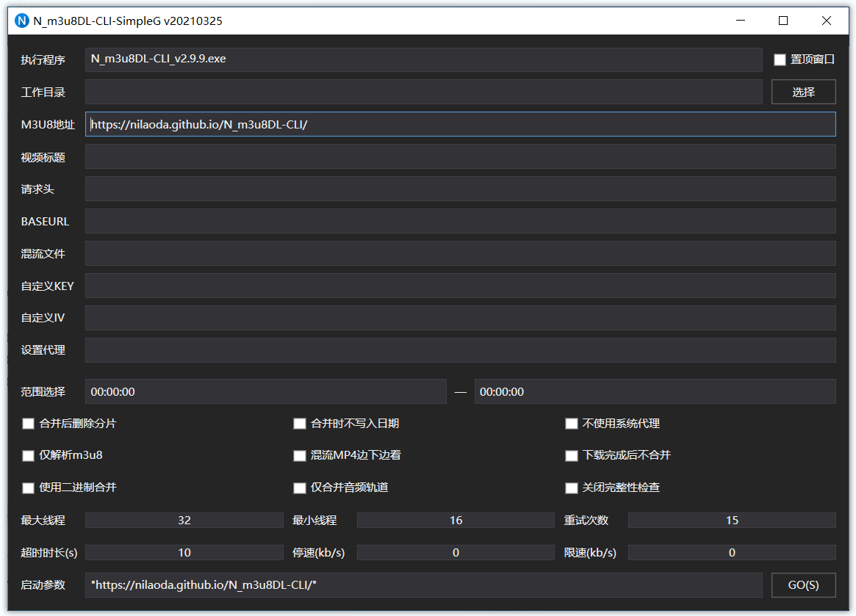Click the 启动参数 command field
856x616 pixels.
[x=424, y=585]
